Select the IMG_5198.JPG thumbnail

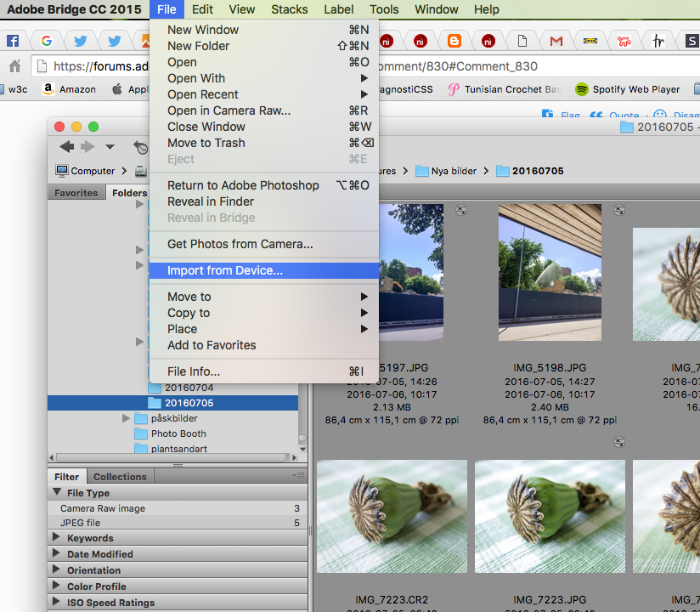tap(550, 272)
